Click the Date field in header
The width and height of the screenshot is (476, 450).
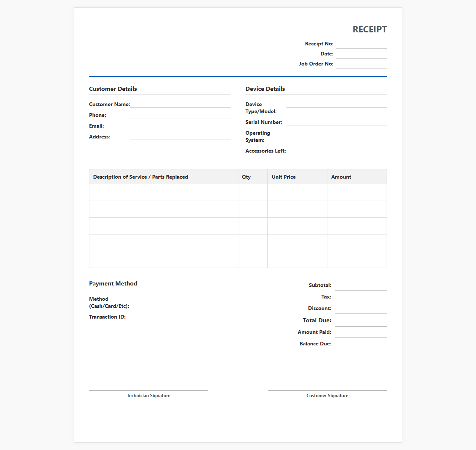click(361, 54)
